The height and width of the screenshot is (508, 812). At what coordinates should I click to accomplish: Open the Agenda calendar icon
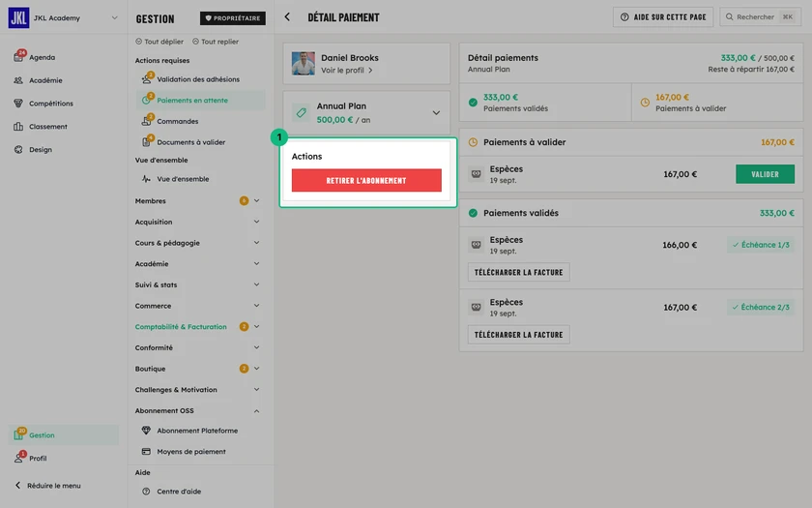point(18,57)
